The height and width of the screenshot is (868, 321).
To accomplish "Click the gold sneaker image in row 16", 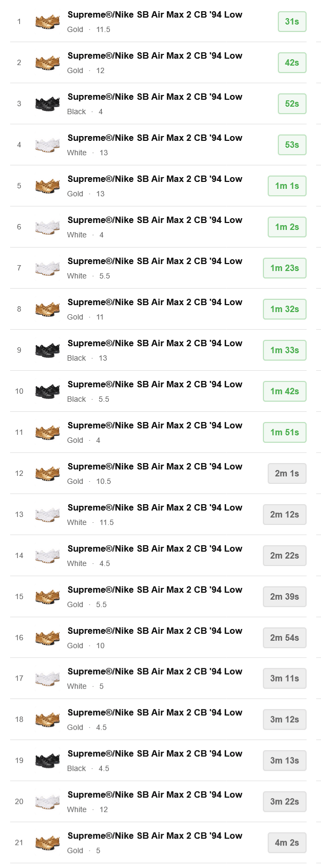I will (47, 638).
